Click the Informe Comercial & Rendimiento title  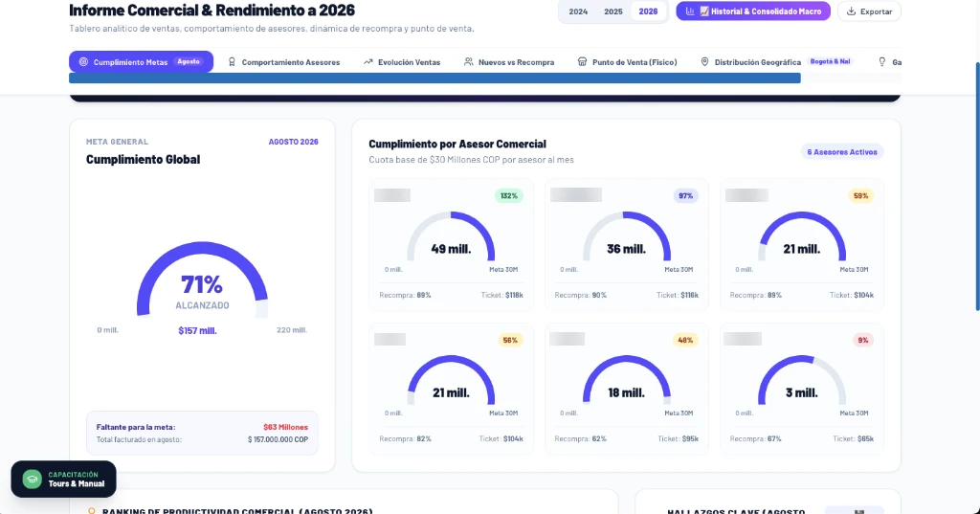click(x=212, y=10)
